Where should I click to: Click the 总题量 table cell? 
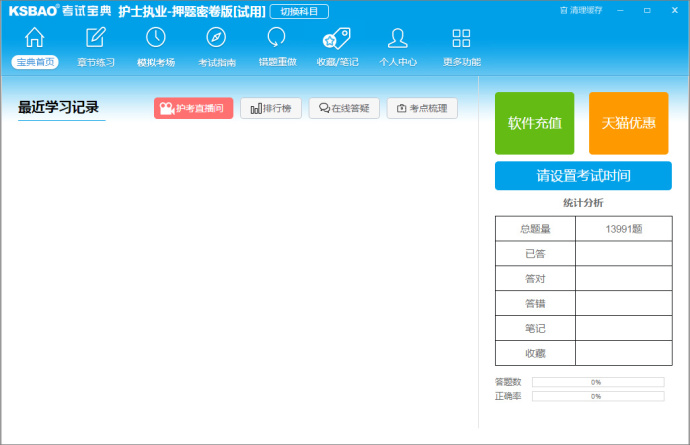tap(535, 229)
